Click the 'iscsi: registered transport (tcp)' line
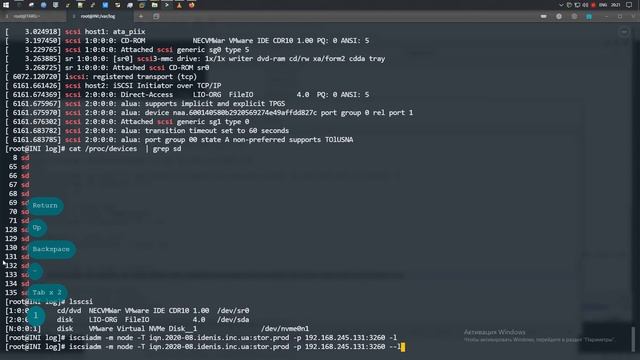This screenshot has height=360, width=640. click(131, 77)
